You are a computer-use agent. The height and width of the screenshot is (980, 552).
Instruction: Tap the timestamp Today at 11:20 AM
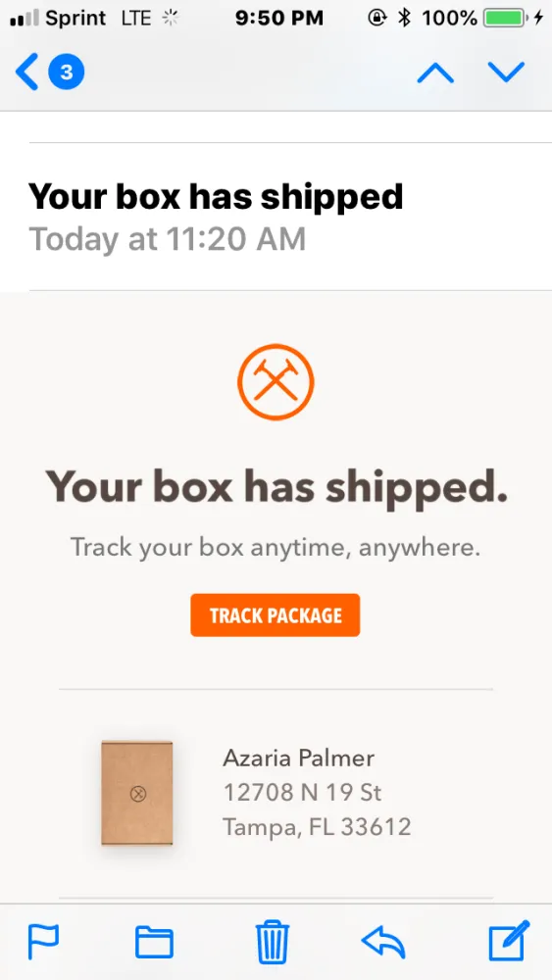coord(168,239)
